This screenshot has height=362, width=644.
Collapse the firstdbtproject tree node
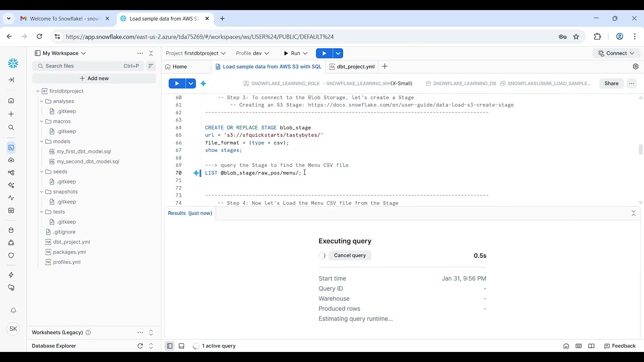pos(38,91)
